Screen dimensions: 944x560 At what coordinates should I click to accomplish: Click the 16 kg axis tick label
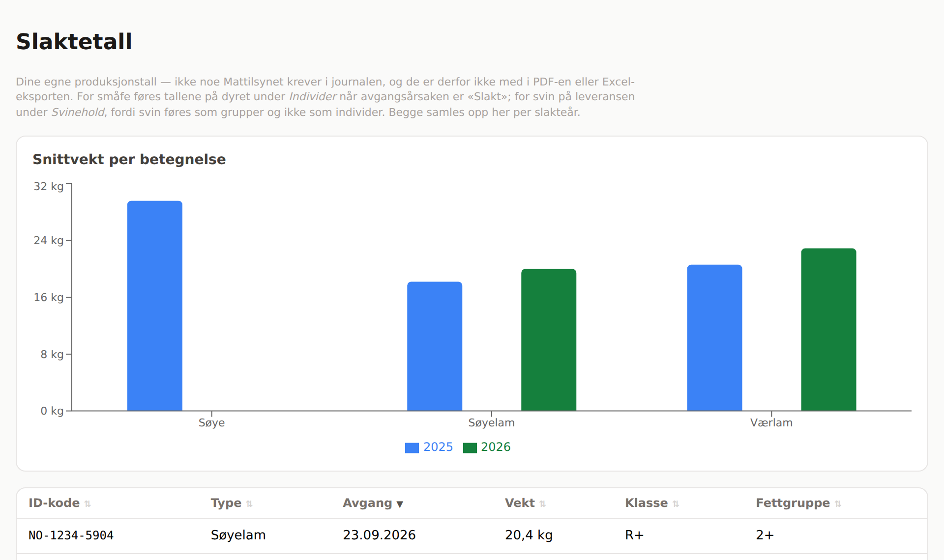click(48, 298)
